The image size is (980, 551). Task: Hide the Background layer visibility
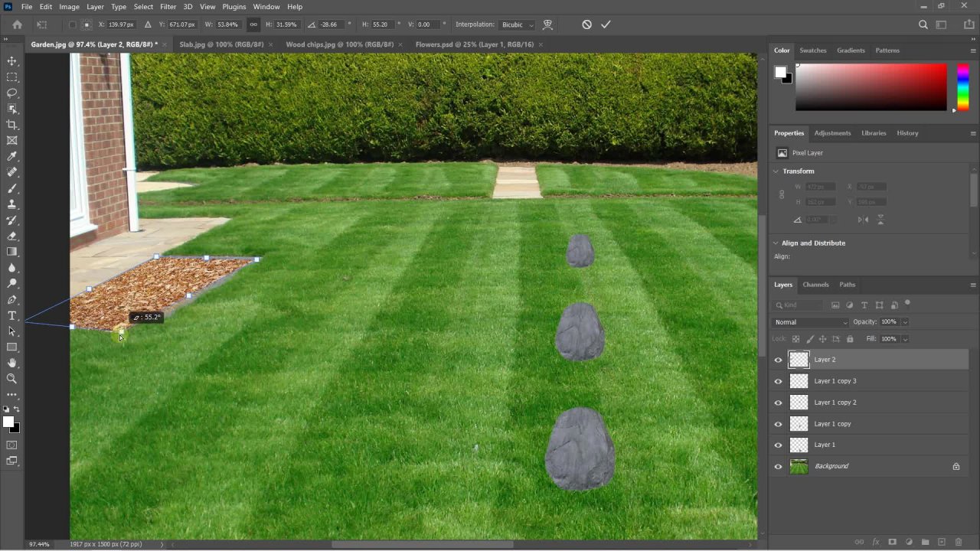tap(779, 466)
